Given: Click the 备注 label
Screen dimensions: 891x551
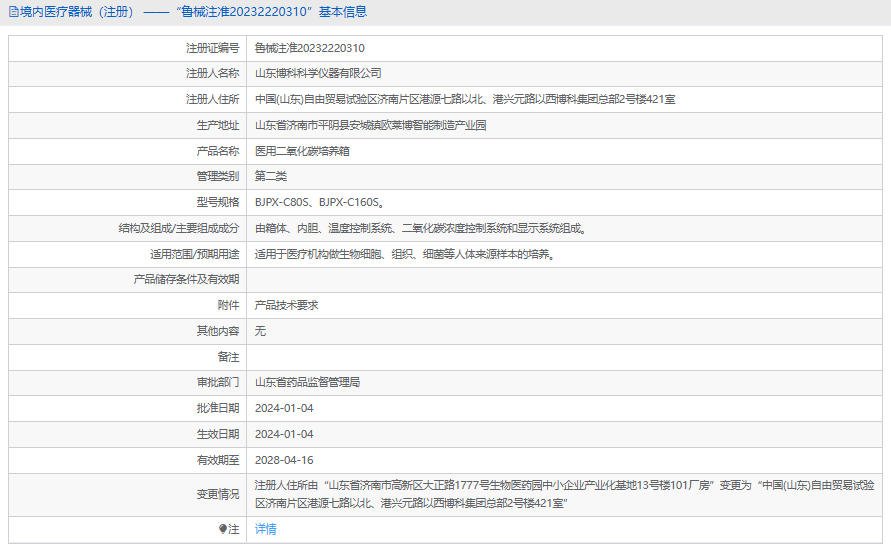Looking at the screenshot, I should [228, 357].
